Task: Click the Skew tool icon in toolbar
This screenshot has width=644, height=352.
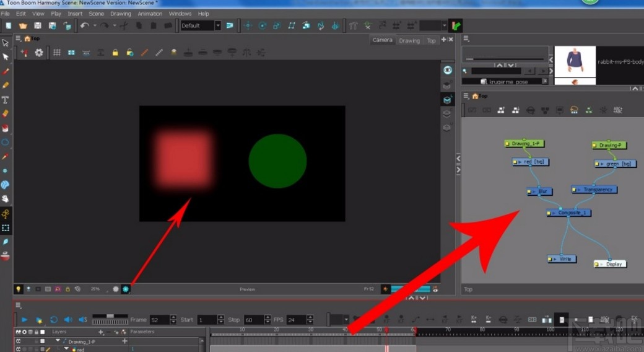Action: (x=292, y=25)
